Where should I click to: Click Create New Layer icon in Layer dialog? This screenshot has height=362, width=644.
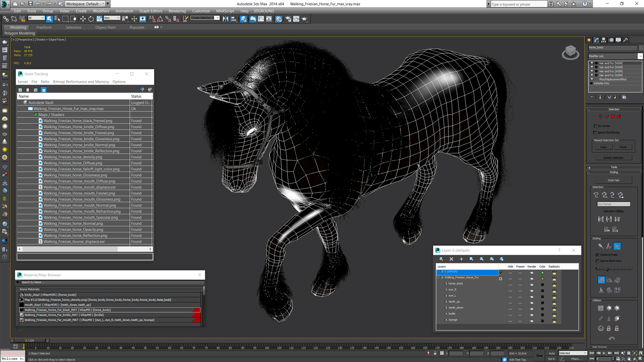coord(441,259)
